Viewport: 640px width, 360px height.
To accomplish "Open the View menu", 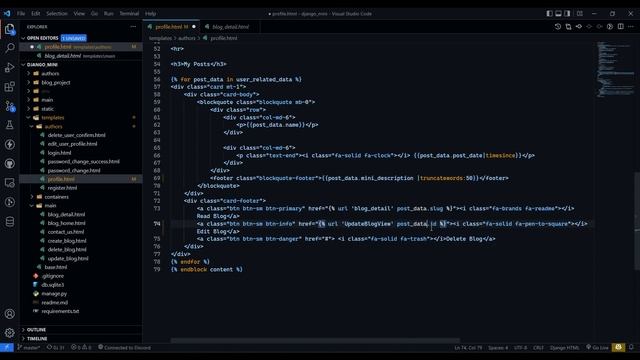I will point(79,13).
